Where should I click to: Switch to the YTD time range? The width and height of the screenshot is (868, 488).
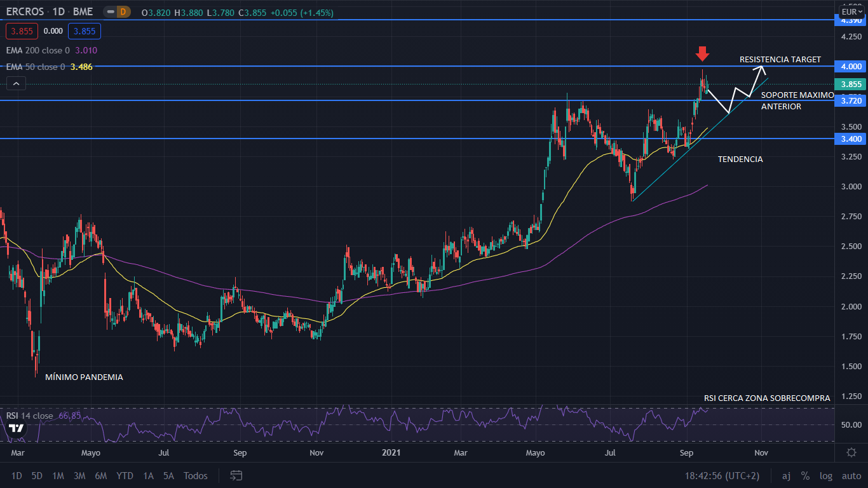[x=125, y=475]
